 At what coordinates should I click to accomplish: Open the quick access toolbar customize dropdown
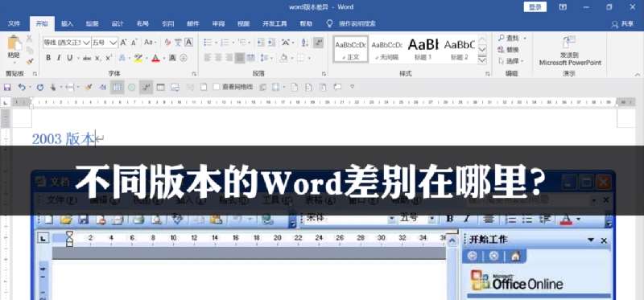click(352, 87)
